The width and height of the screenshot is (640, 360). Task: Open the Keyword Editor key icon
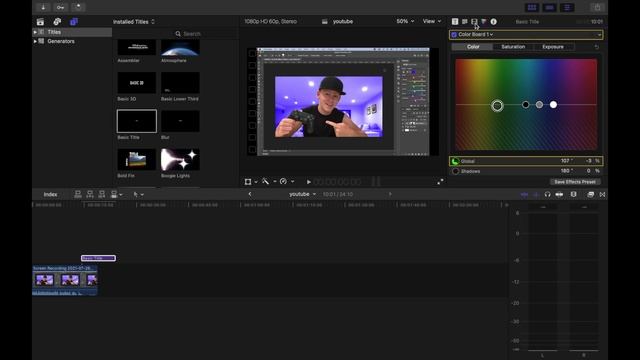(x=60, y=7)
